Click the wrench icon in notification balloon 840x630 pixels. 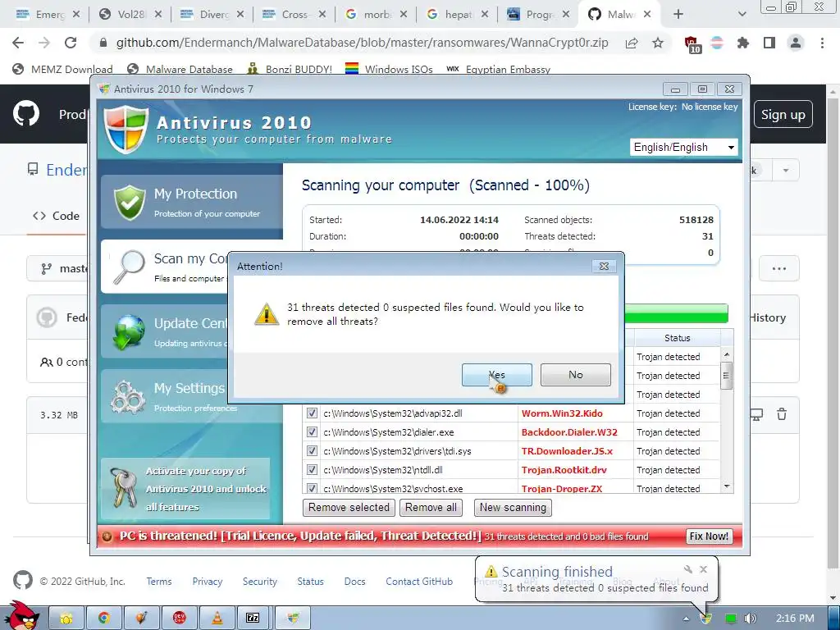click(688, 569)
